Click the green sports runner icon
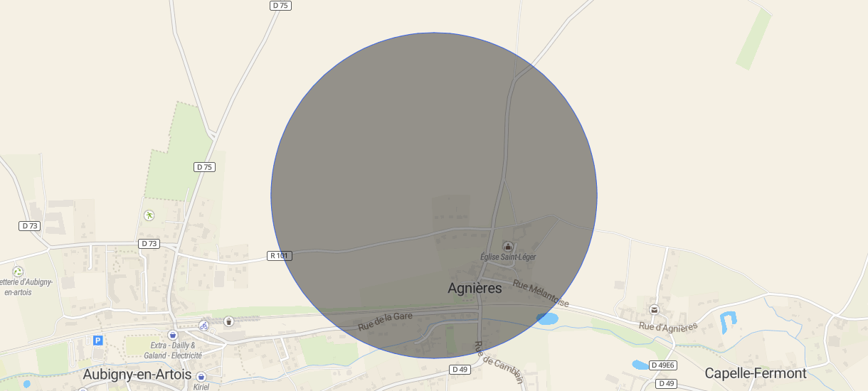Viewport: 868px width, 391px height. coord(149,215)
